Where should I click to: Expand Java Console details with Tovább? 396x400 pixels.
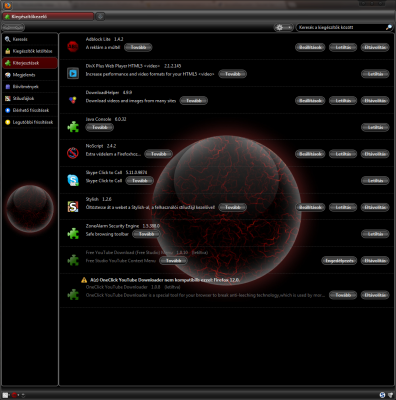pos(100,127)
